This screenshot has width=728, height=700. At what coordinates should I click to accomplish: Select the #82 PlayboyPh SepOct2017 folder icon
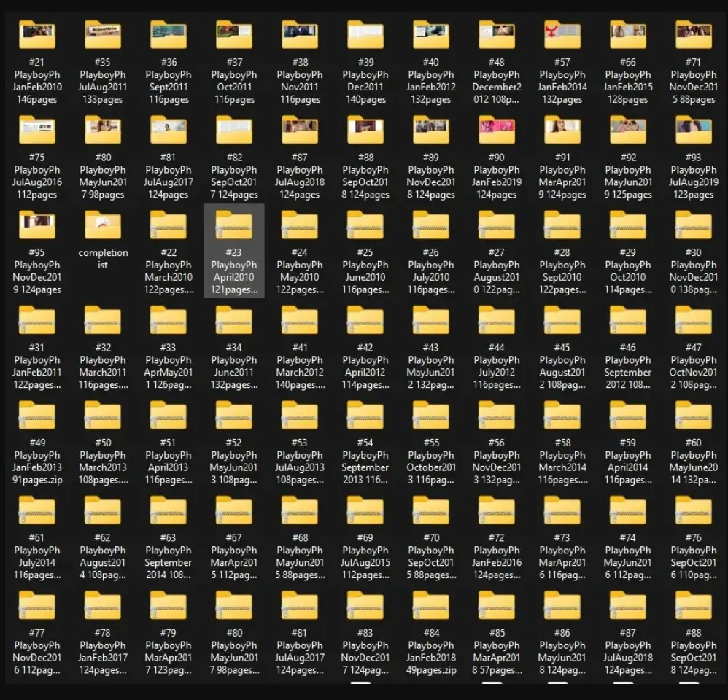coord(234,130)
